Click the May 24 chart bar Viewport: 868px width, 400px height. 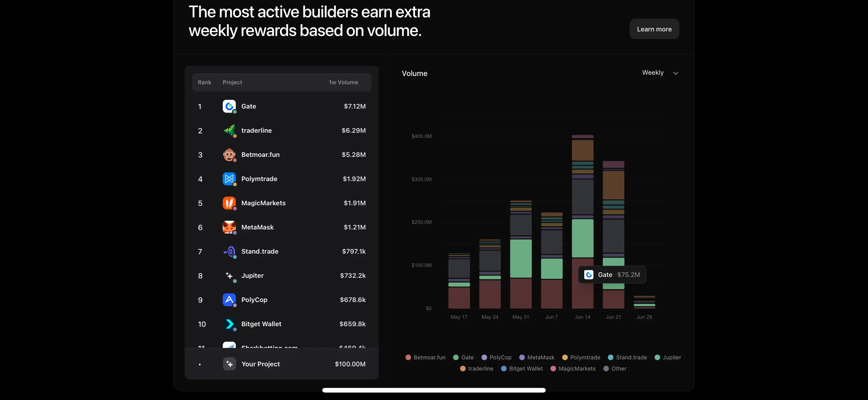(x=490, y=274)
